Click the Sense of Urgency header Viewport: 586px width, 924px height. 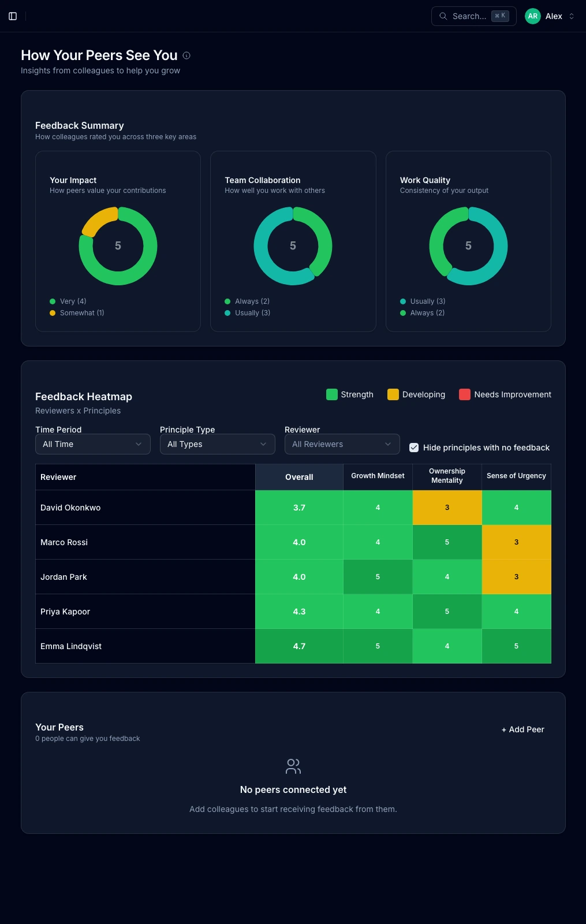coord(516,476)
